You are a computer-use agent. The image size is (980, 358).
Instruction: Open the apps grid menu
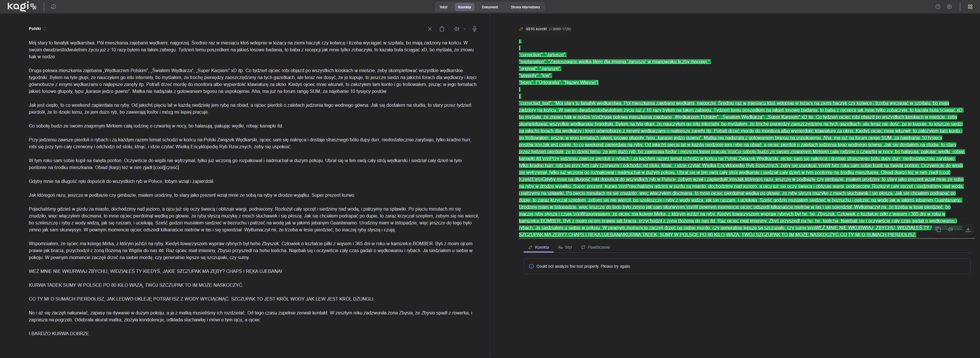(970, 7)
